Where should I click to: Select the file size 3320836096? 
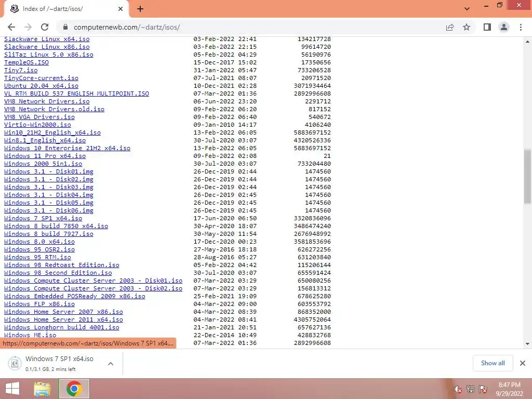[x=312, y=219]
